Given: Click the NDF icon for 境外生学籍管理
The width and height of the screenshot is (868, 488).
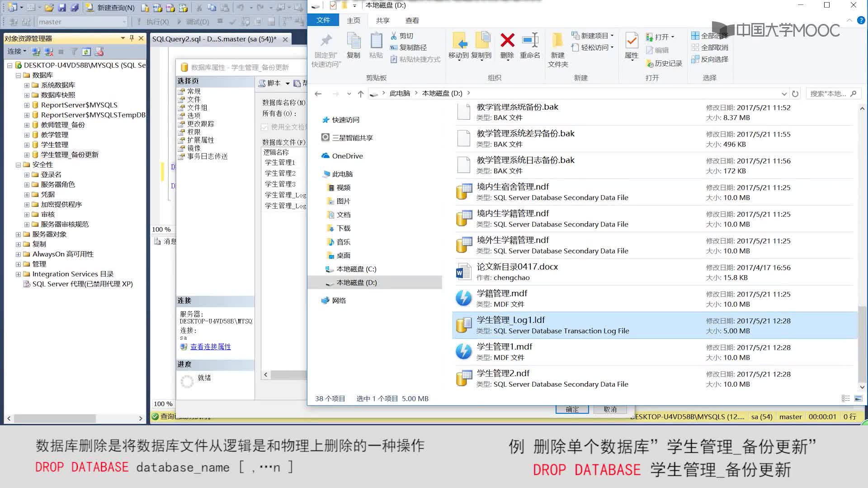Looking at the screenshot, I should click(x=464, y=245).
